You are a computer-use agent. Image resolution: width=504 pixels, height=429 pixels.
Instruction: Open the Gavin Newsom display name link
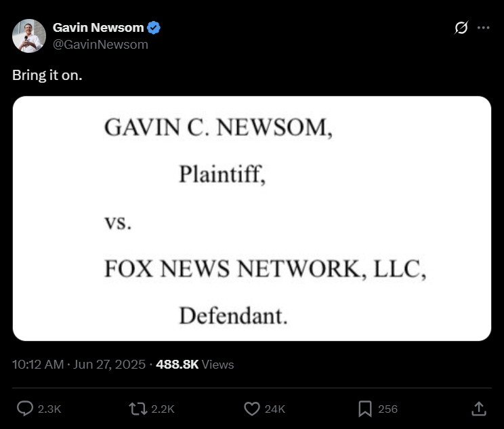click(98, 28)
